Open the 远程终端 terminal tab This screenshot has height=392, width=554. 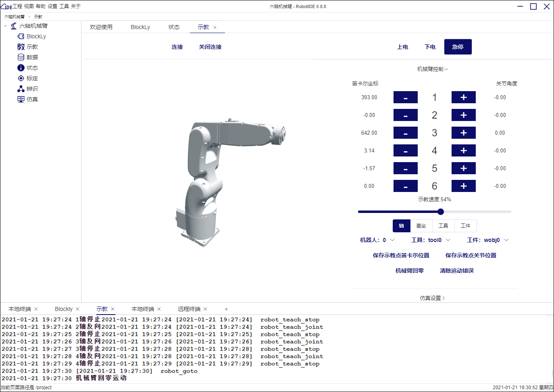coord(189,309)
